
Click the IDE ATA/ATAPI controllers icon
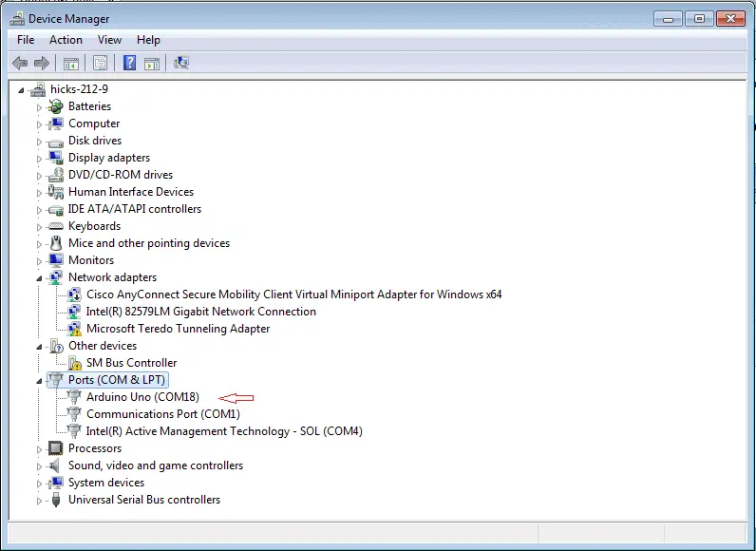pos(56,210)
